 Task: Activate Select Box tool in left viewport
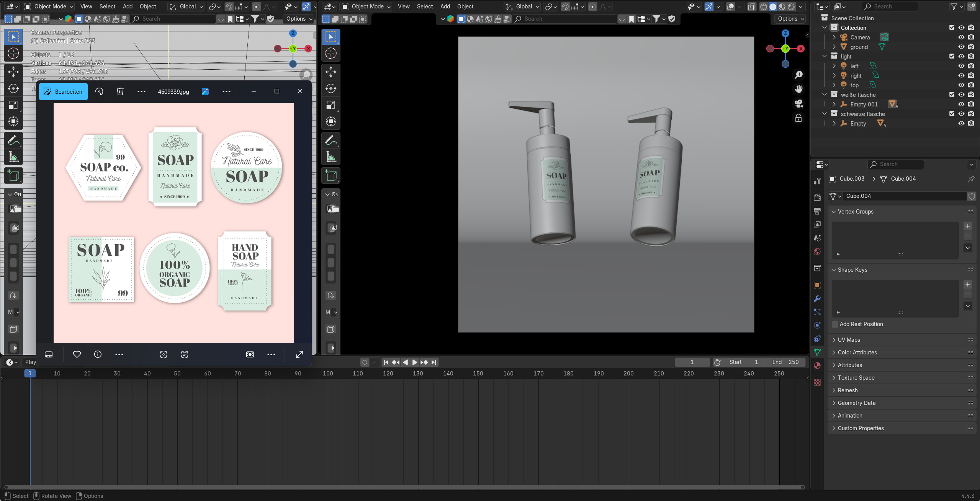click(x=13, y=37)
